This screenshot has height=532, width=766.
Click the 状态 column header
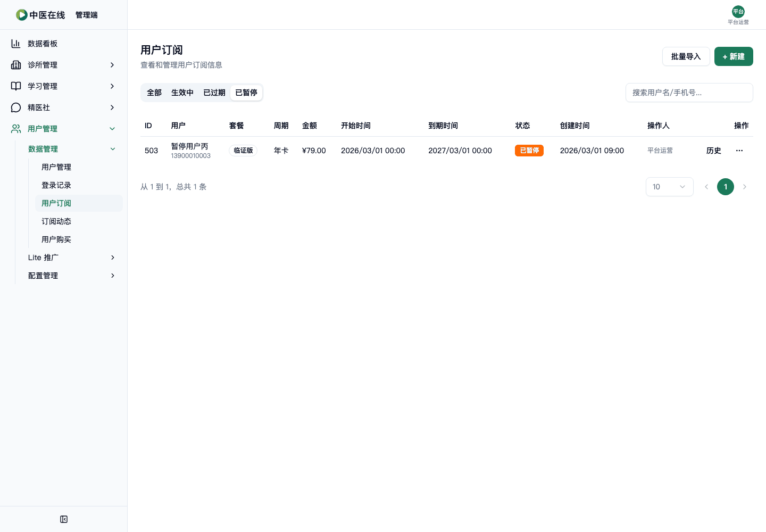(x=522, y=126)
